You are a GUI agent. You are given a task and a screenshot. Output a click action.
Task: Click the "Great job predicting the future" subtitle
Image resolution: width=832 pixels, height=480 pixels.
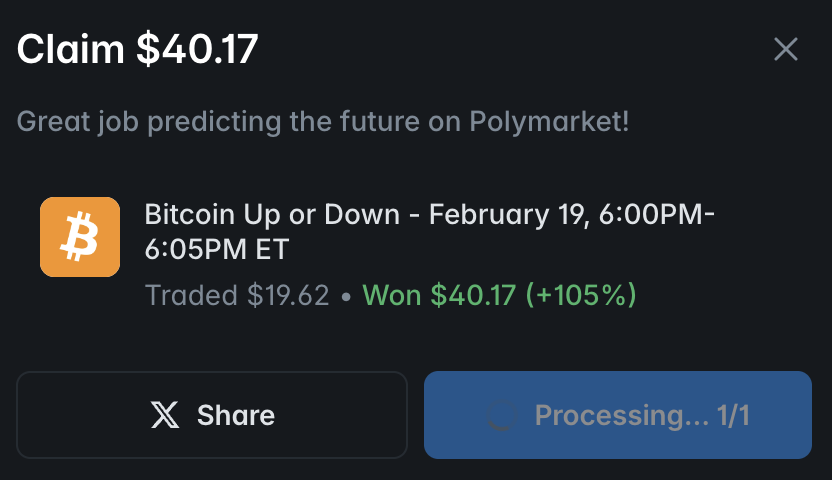pyautogui.click(x=323, y=122)
